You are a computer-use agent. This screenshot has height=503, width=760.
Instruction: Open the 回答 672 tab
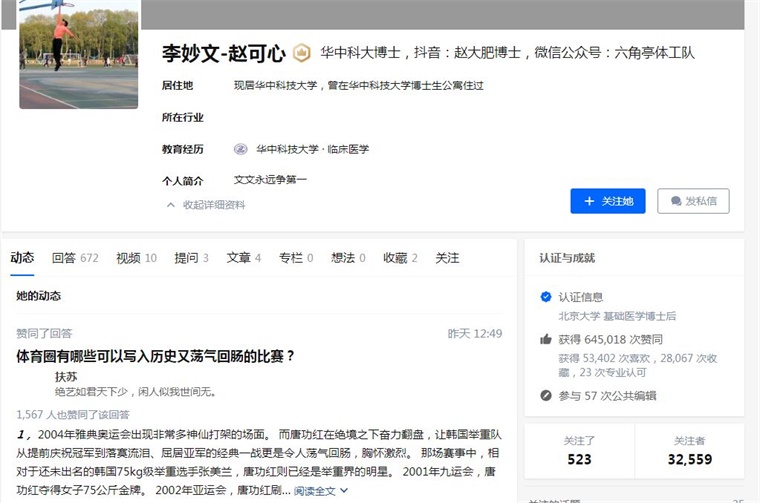(75, 258)
